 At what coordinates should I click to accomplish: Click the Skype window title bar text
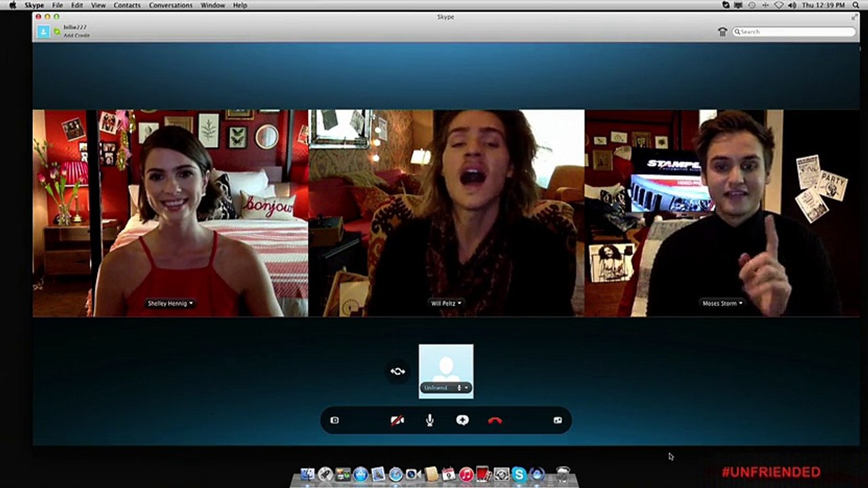coord(446,17)
